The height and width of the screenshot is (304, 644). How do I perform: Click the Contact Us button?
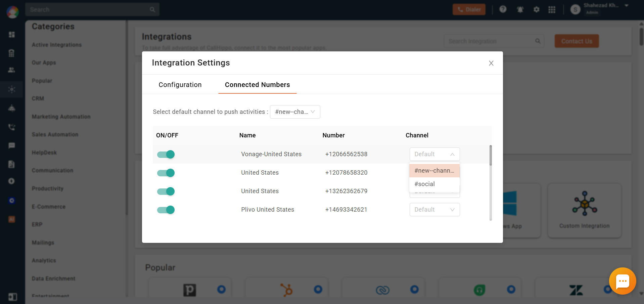tap(577, 41)
